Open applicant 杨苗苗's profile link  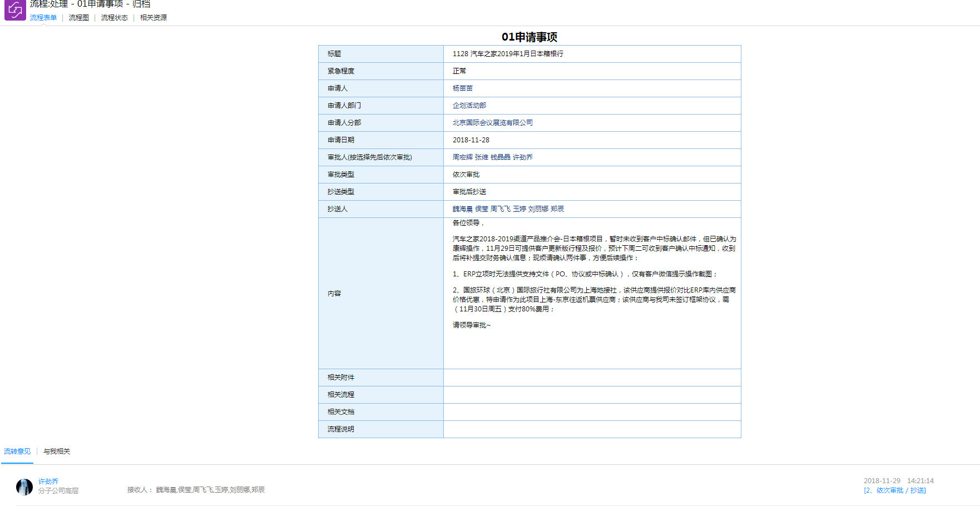pyautogui.click(x=462, y=88)
